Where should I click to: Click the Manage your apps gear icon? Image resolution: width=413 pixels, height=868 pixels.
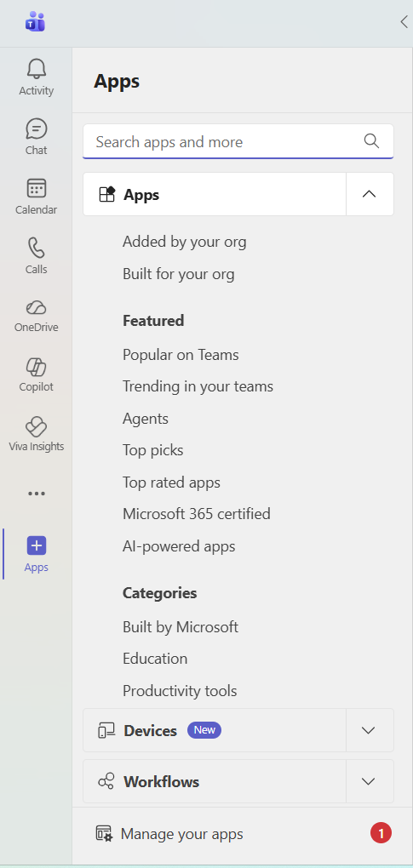pyautogui.click(x=105, y=834)
